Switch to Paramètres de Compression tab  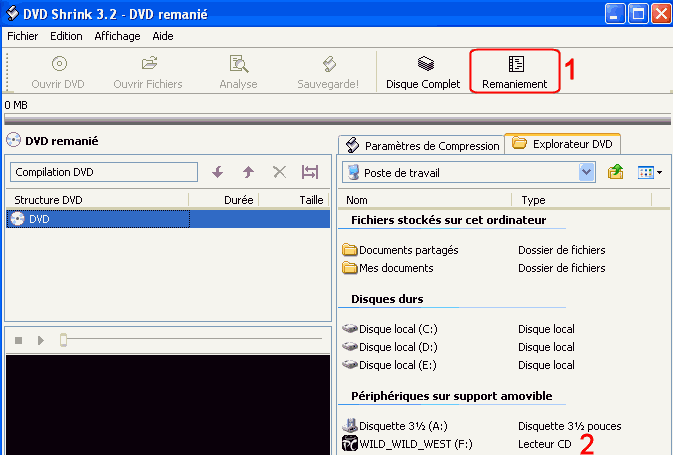point(421,146)
